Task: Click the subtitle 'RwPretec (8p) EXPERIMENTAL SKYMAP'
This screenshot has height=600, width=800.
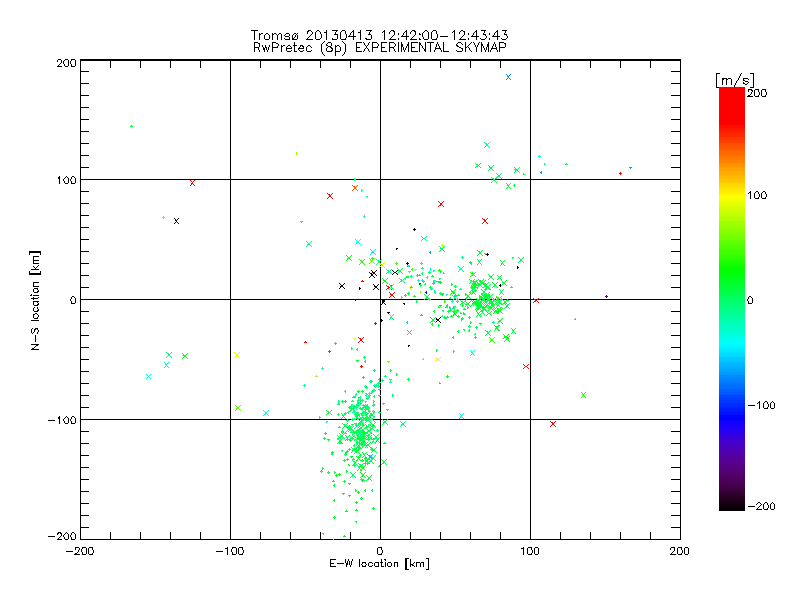Action: 380,48
